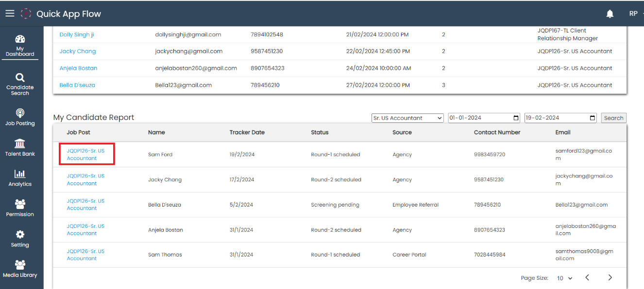Open My Dashboard from sidebar

coord(20,46)
